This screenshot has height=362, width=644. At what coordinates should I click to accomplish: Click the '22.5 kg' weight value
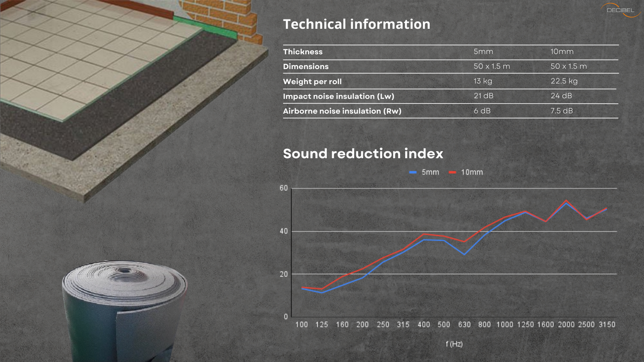coord(564,81)
